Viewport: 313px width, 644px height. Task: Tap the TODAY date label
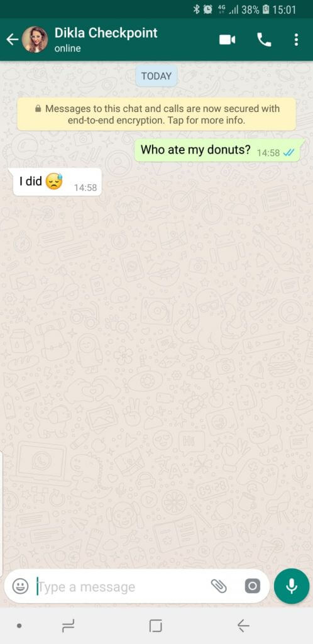tap(156, 76)
